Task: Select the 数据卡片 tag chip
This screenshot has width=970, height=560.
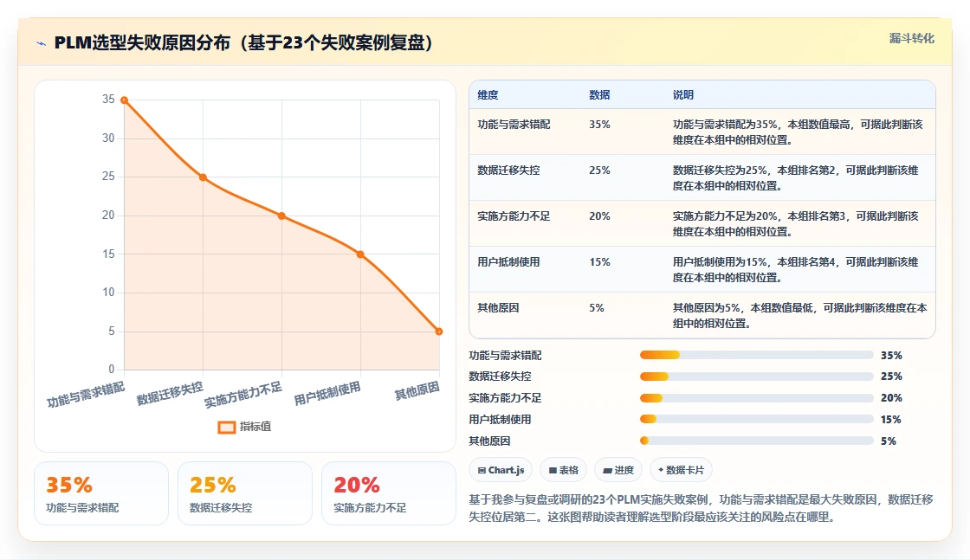Action: pos(681,470)
